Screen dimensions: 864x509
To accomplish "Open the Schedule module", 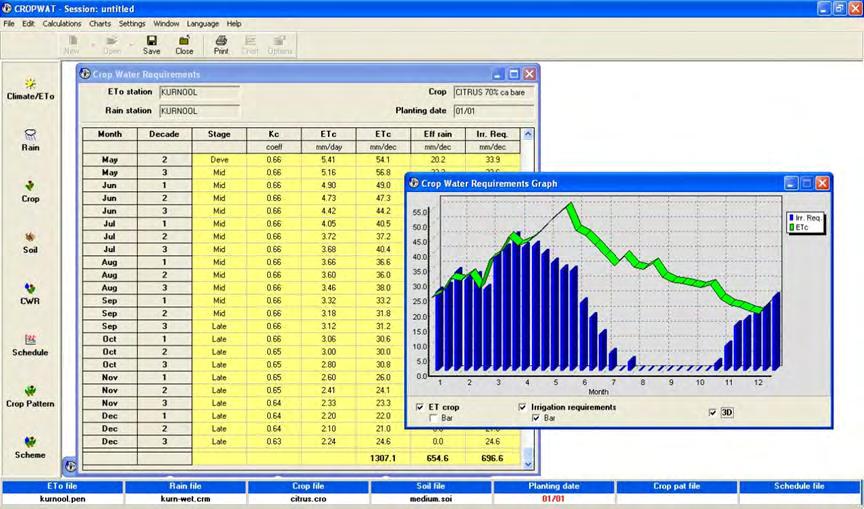I will [x=30, y=345].
